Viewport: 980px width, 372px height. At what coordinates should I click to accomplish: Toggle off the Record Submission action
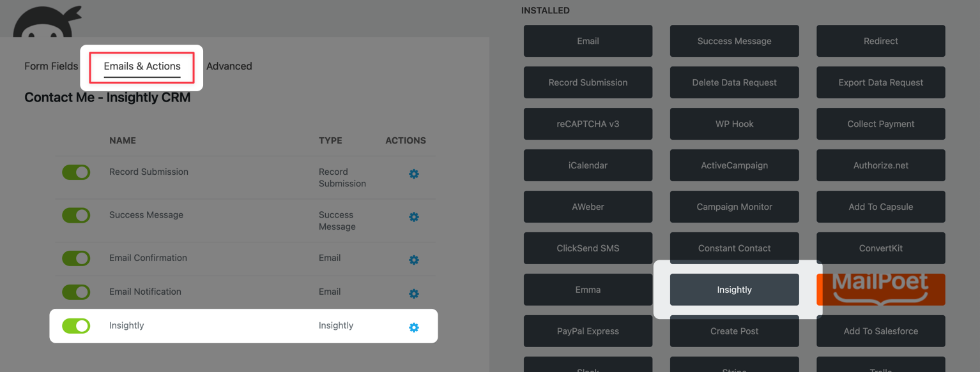(x=76, y=172)
